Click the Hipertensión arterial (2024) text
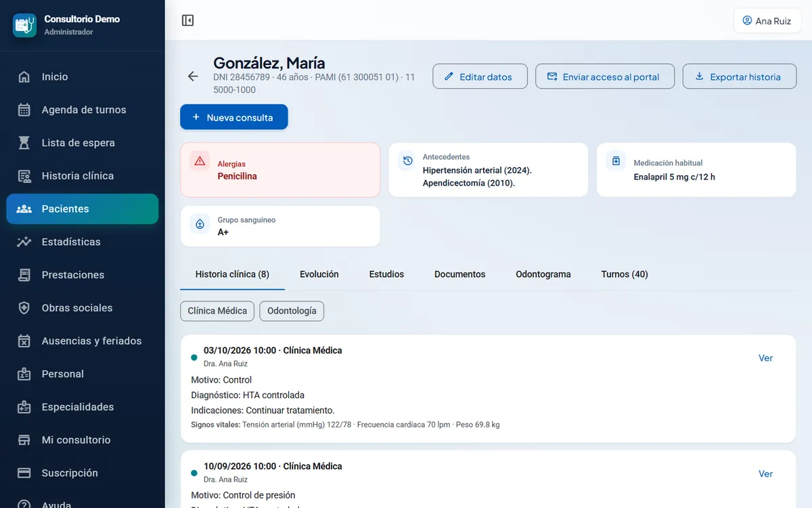Viewport: 812px width, 508px height. click(x=477, y=170)
